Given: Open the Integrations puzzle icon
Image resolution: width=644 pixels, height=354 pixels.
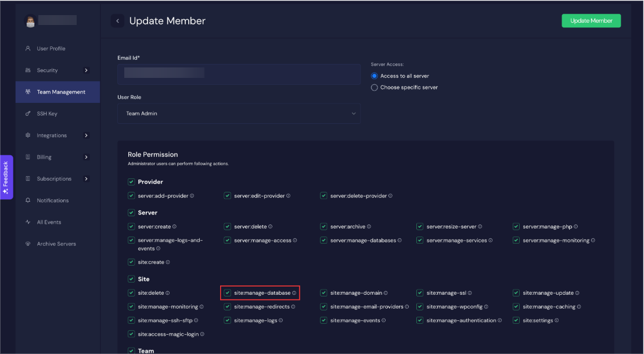Looking at the screenshot, I should 28,135.
